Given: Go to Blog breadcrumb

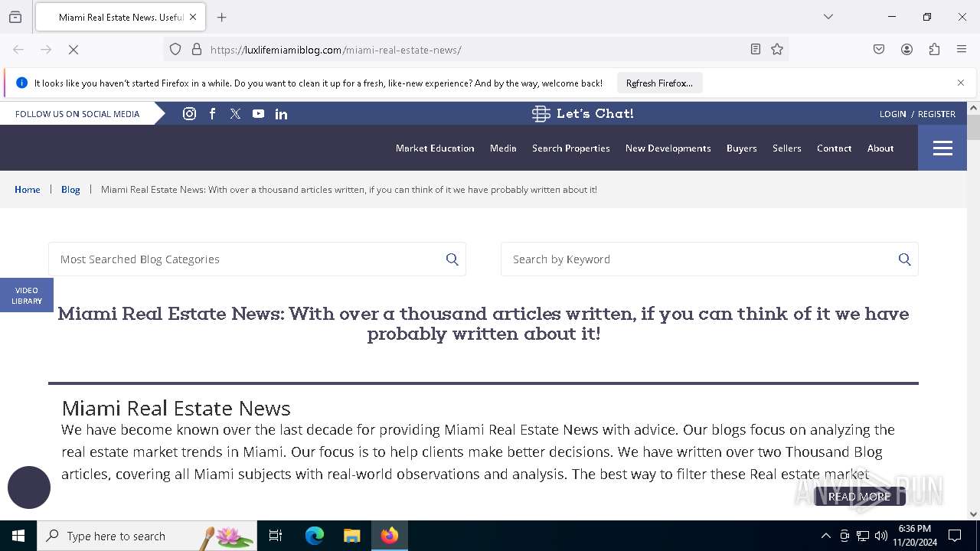Looking at the screenshot, I should pyautogui.click(x=70, y=190).
